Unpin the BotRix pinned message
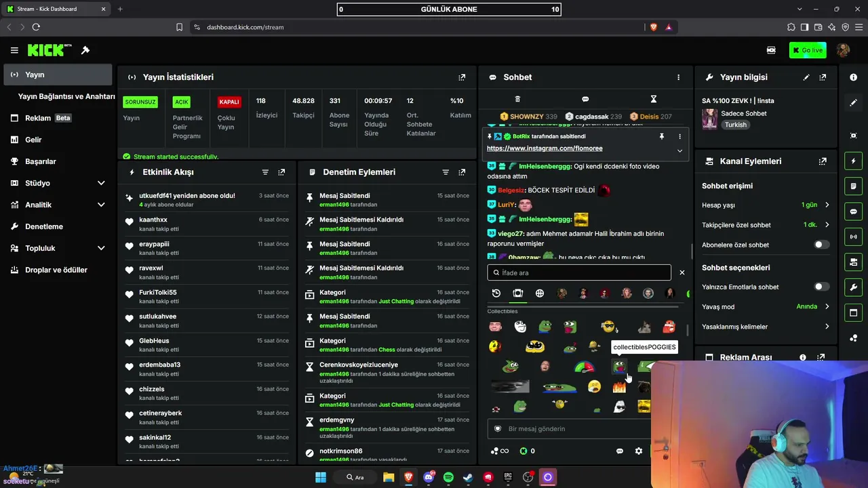 [x=661, y=136]
